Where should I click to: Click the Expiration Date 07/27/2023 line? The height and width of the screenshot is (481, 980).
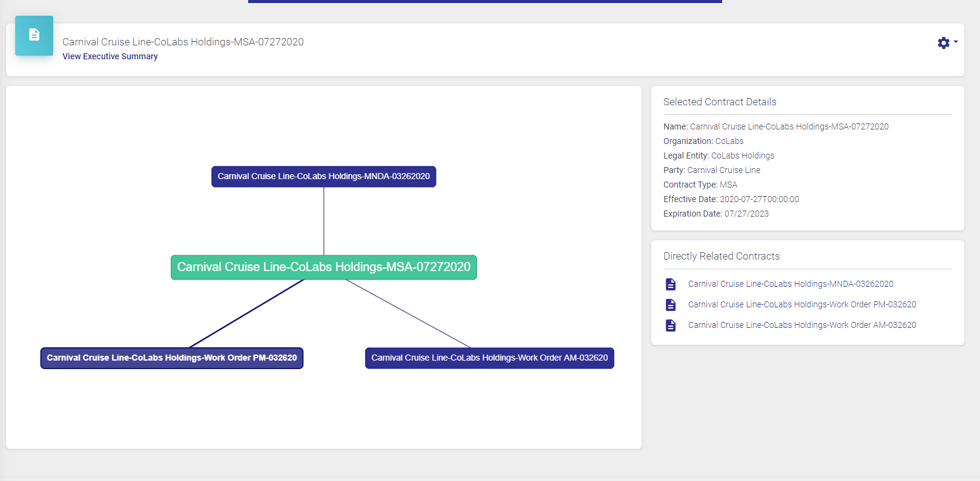tap(716, 214)
